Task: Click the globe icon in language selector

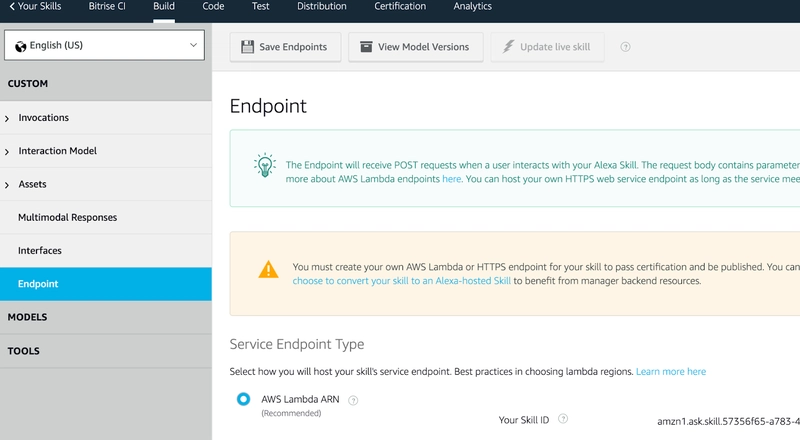Action: click(x=20, y=46)
